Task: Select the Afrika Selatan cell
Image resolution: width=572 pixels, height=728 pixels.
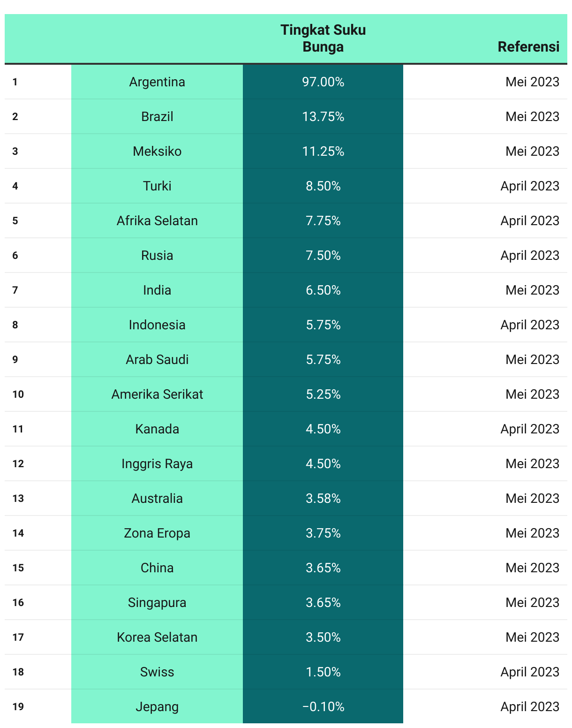Action: click(157, 220)
